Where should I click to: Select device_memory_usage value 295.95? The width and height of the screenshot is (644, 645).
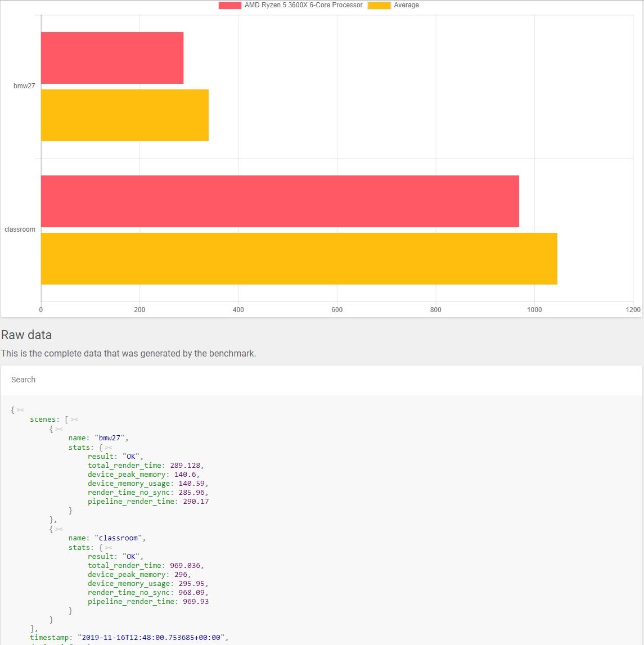coord(192,584)
